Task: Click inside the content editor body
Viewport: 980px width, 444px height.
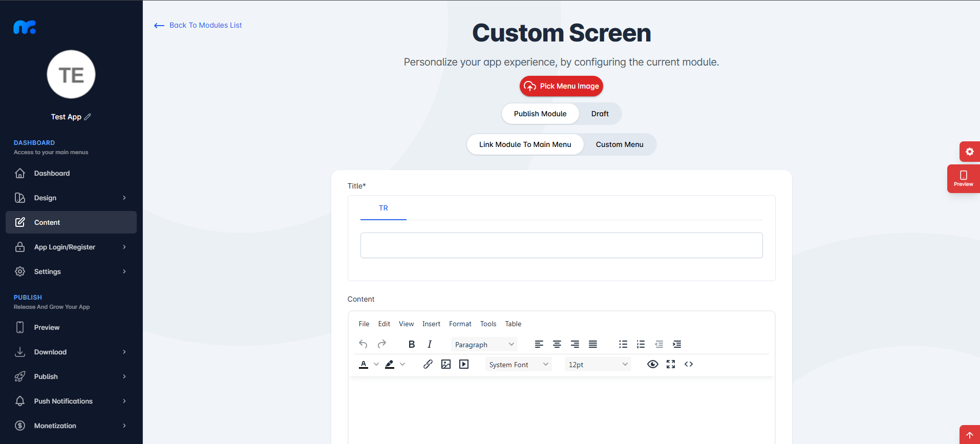Action: coord(561,410)
